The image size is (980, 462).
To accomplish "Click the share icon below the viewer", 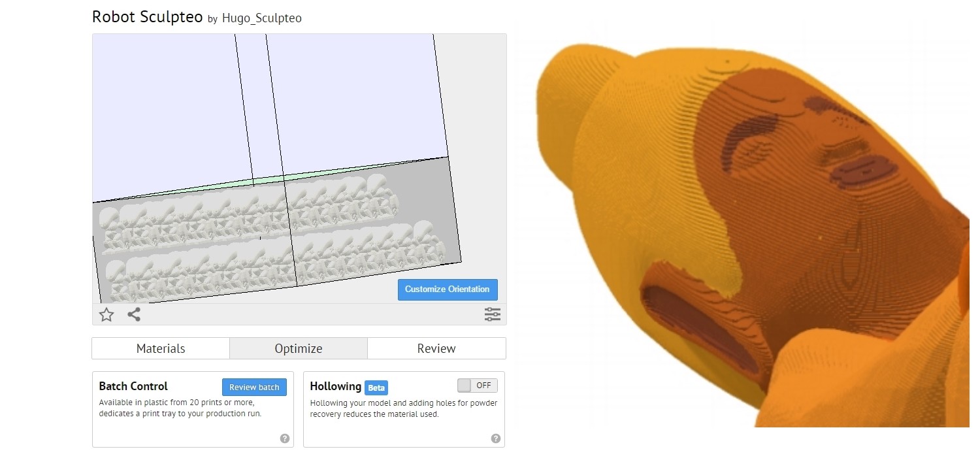I will (134, 314).
